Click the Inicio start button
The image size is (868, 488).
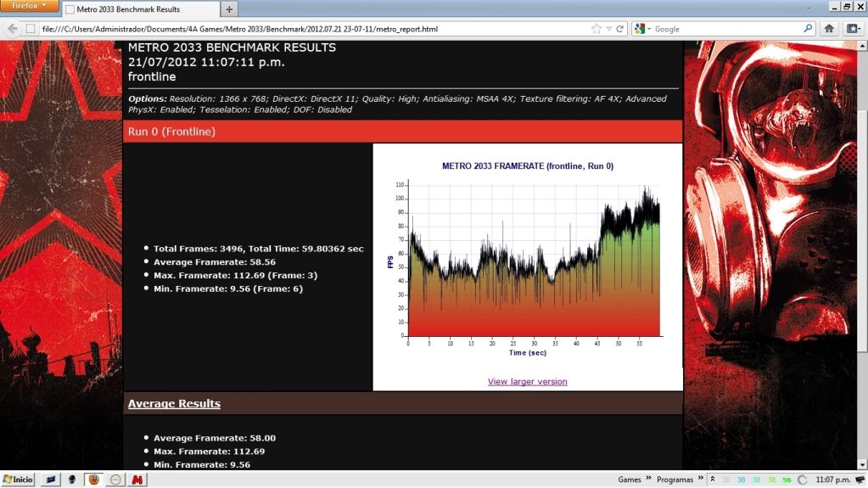(x=18, y=480)
